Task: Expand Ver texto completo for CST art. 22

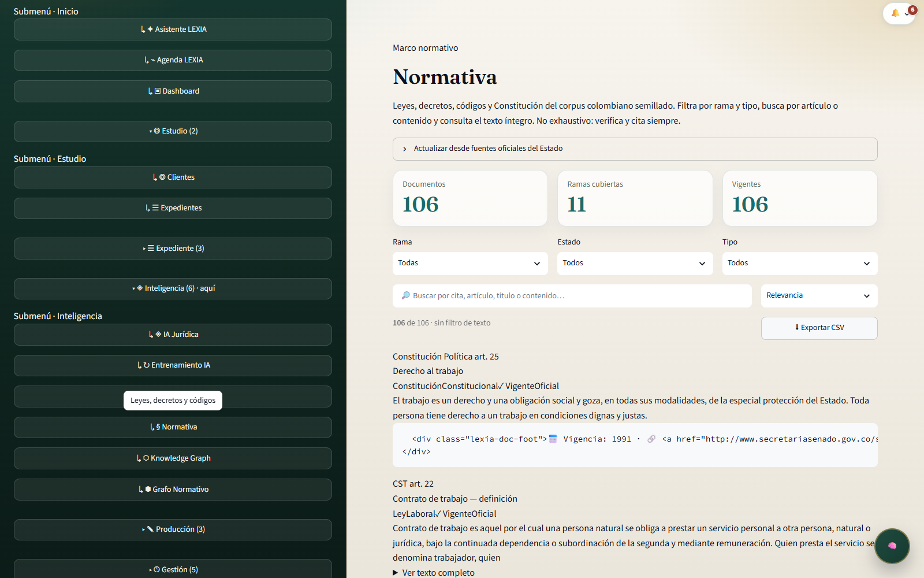Action: point(434,572)
